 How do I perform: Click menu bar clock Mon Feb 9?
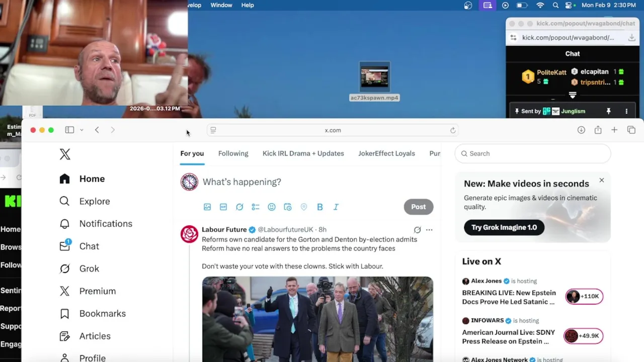point(609,5)
